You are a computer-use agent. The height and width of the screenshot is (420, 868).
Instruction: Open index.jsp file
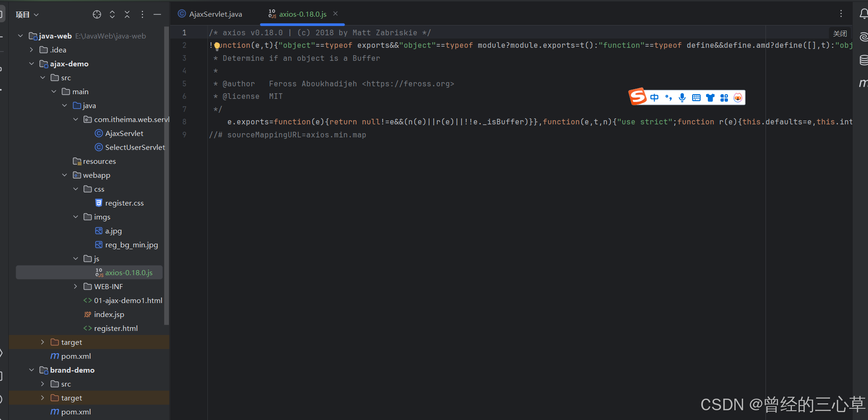click(x=103, y=314)
